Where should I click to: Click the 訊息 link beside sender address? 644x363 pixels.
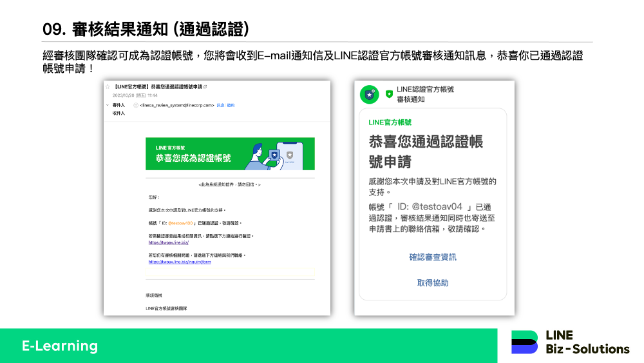[x=220, y=104]
